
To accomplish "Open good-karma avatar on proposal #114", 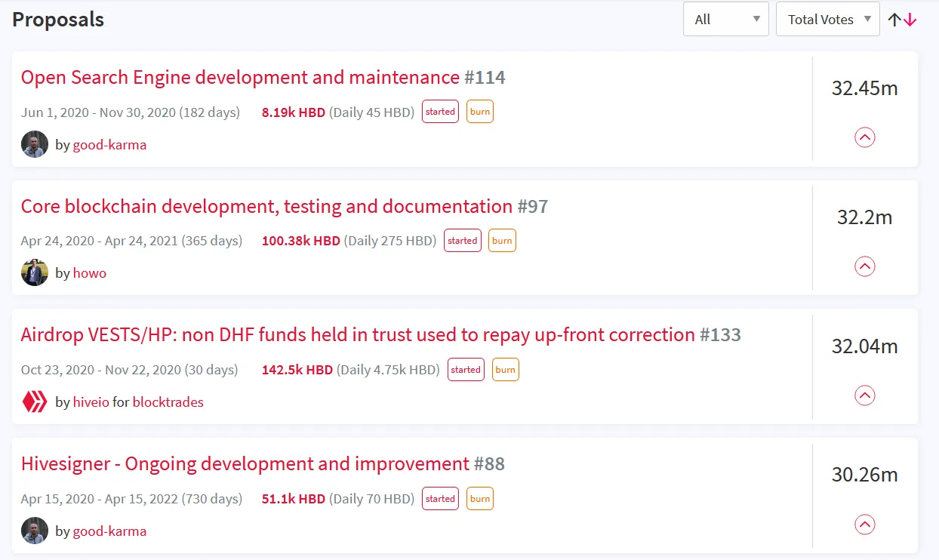I will [x=35, y=144].
